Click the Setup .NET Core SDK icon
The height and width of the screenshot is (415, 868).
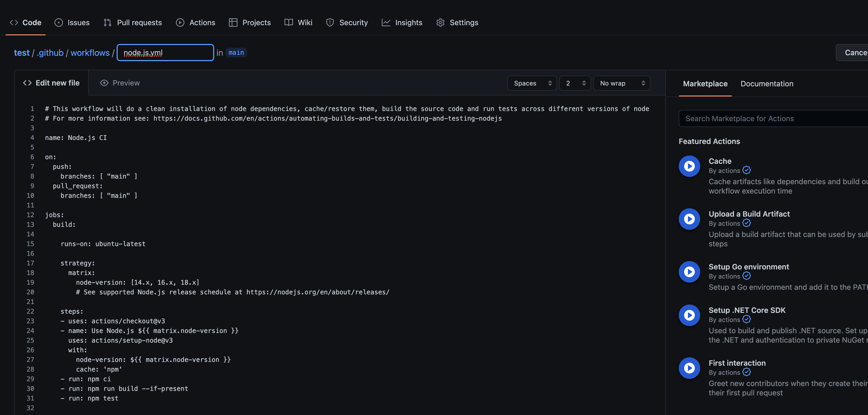click(689, 315)
